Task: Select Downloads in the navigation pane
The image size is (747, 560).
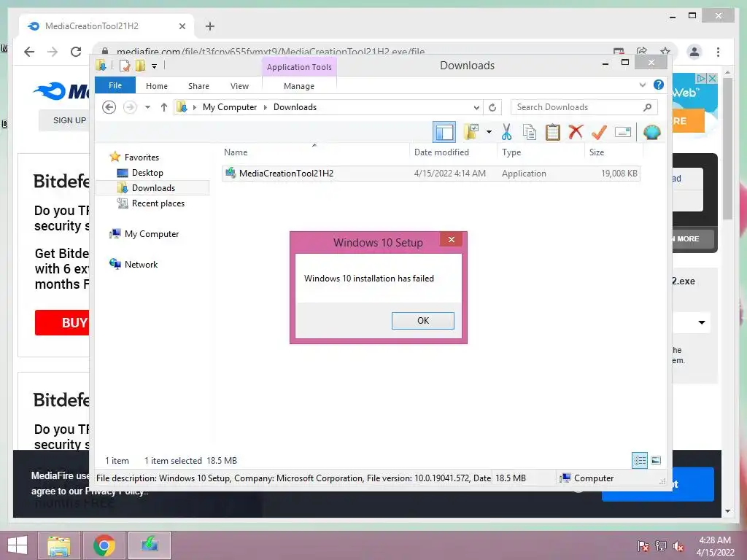Action: [x=153, y=187]
